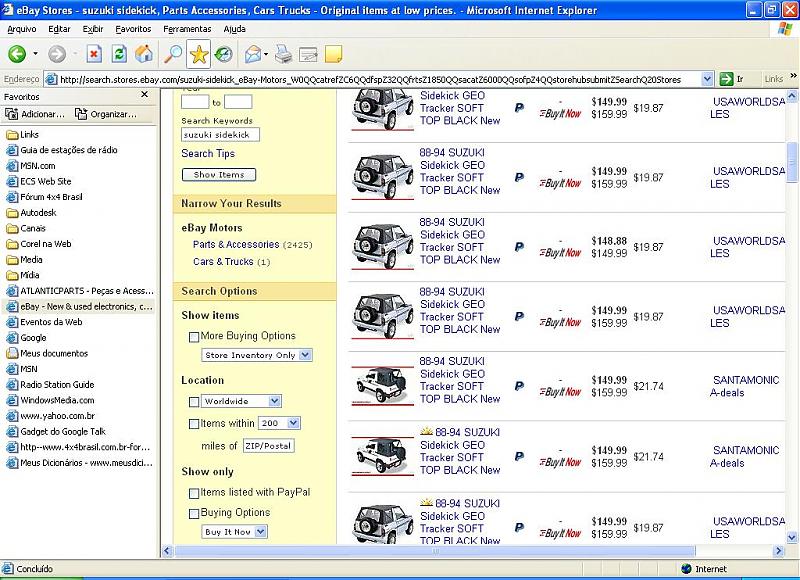Open the History toolbar icon
Image resolution: width=800 pixels, height=580 pixels.
click(223, 54)
